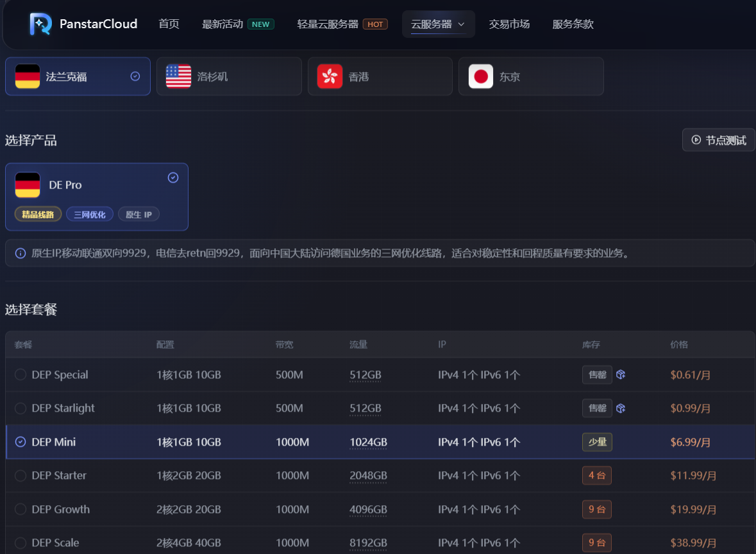This screenshot has height=554, width=756.
Task: Click the 售罄 badge in DEP Starlight row
Action: pos(598,408)
